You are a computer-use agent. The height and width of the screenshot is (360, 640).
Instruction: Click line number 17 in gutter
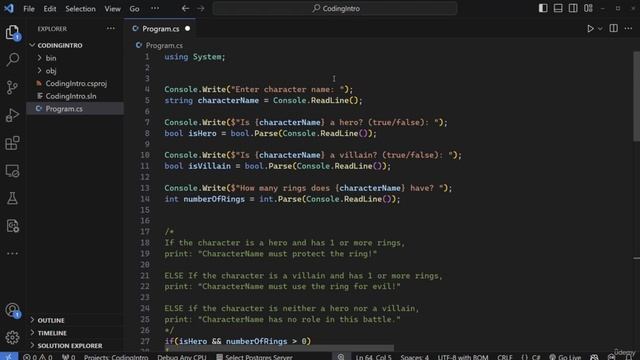tap(145, 231)
